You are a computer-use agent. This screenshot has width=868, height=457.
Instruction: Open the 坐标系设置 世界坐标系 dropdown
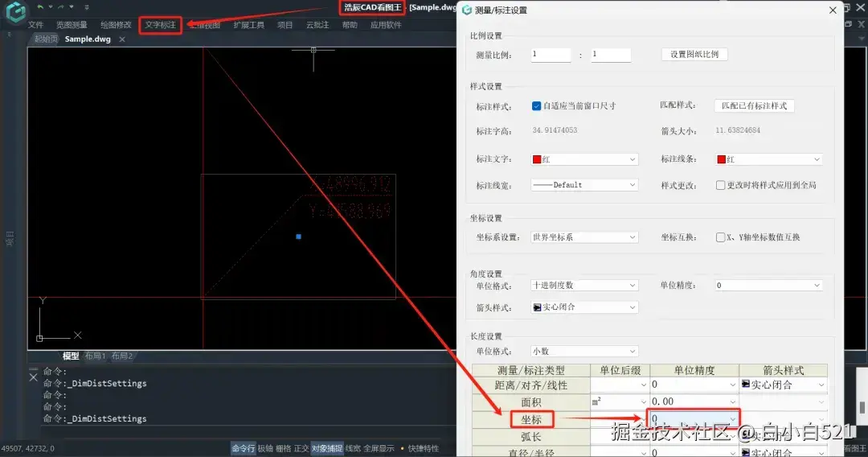[584, 237]
